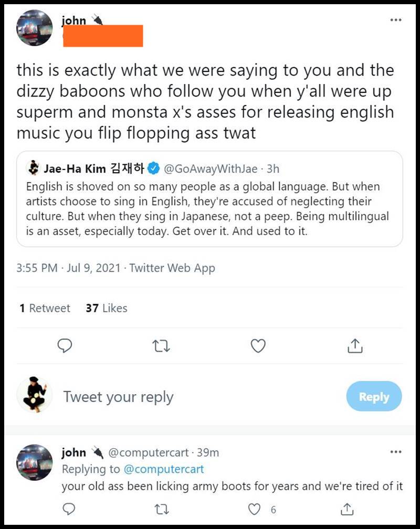Share the main tweet via upload icon
The width and height of the screenshot is (420, 529).
[x=355, y=346]
